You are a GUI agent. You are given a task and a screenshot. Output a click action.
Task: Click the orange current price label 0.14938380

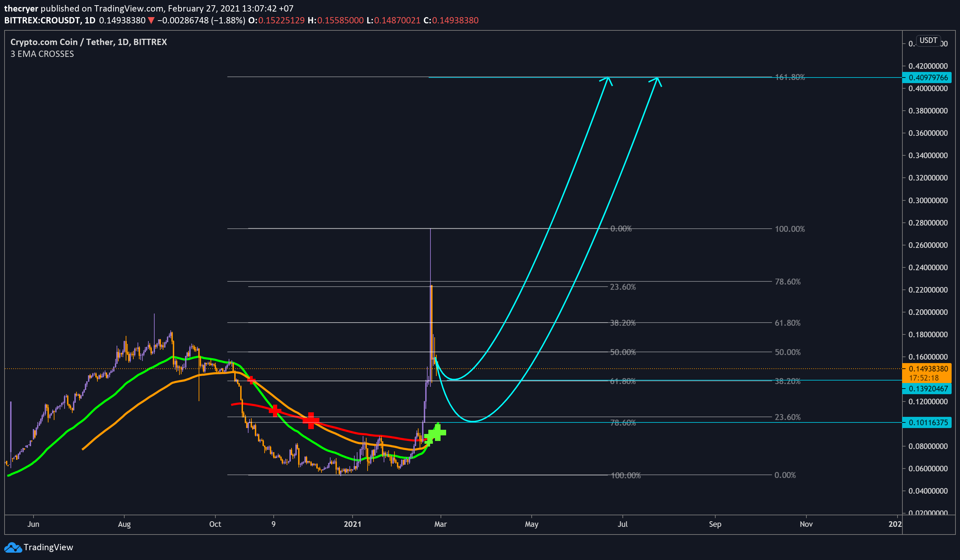coord(928,369)
